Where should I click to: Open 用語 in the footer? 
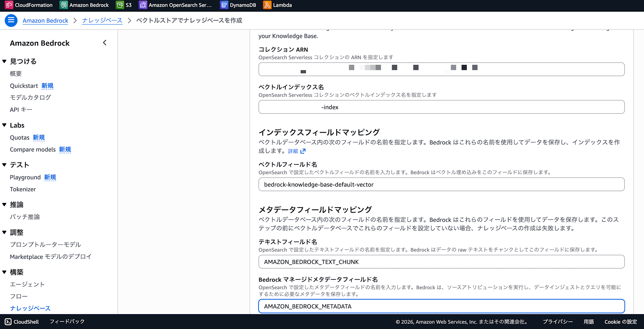589,322
